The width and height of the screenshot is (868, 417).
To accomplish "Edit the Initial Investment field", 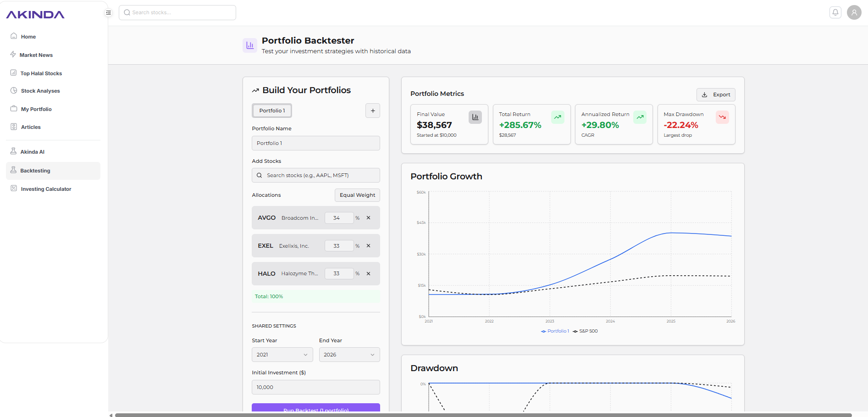I will [x=316, y=387].
